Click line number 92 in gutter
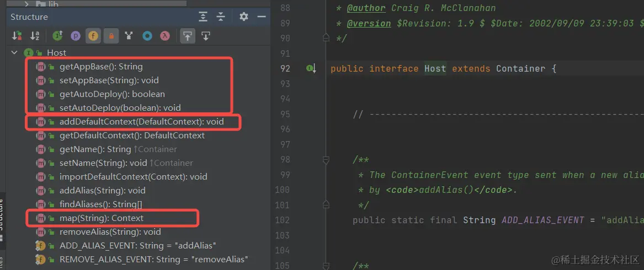This screenshot has height=270, width=644. pyautogui.click(x=285, y=68)
